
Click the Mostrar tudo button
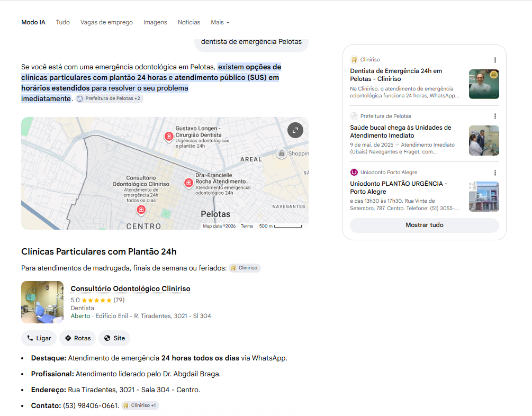[x=425, y=225]
